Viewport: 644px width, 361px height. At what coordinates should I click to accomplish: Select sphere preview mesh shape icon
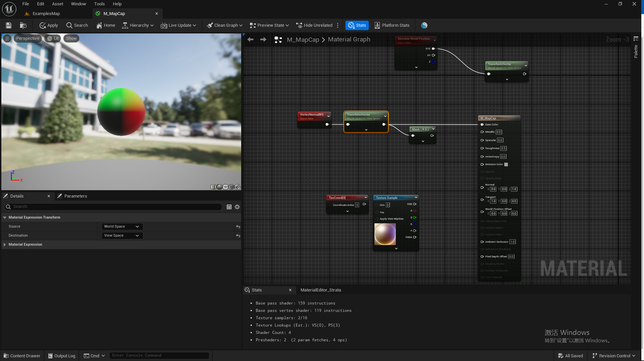(x=219, y=187)
